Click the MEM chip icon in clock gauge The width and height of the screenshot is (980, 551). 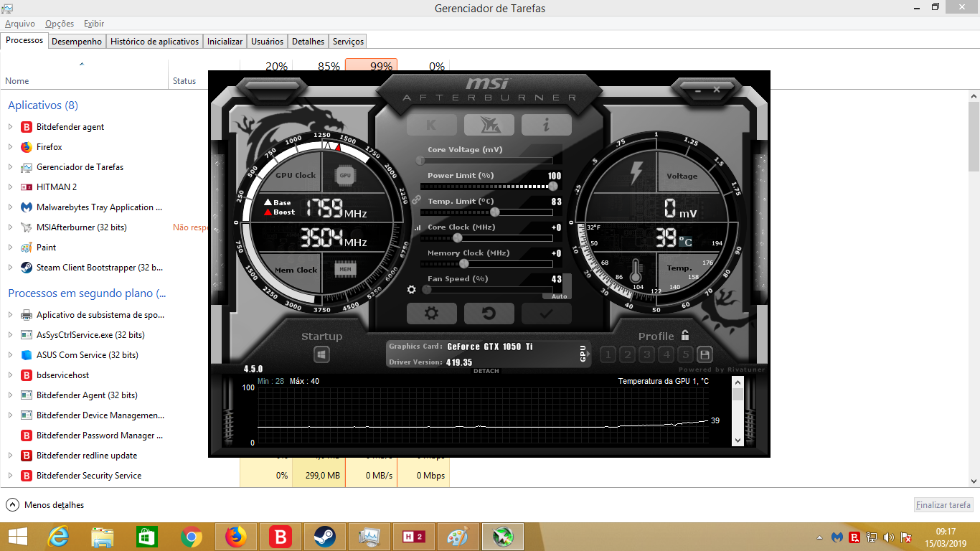(345, 269)
